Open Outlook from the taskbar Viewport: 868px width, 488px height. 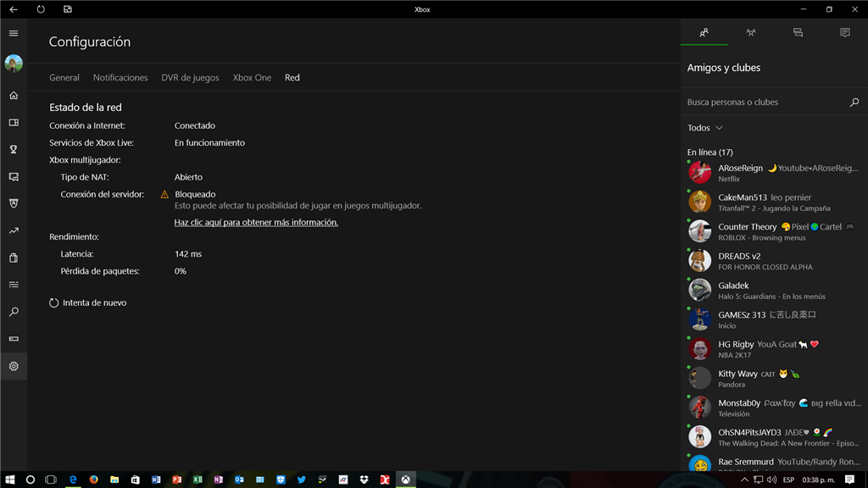pos(239,480)
